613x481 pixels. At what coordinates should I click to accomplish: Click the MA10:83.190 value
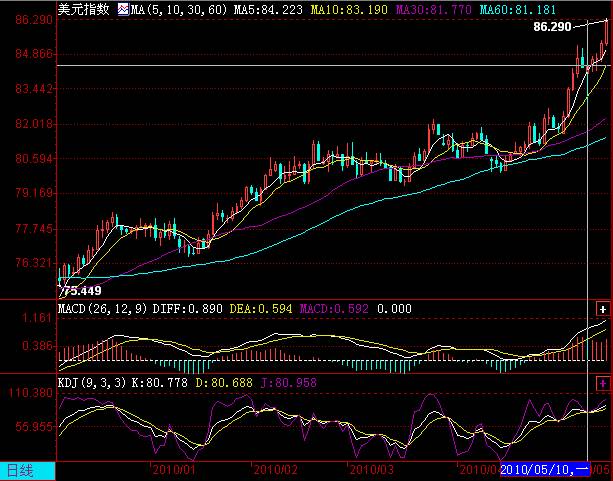tap(349, 9)
